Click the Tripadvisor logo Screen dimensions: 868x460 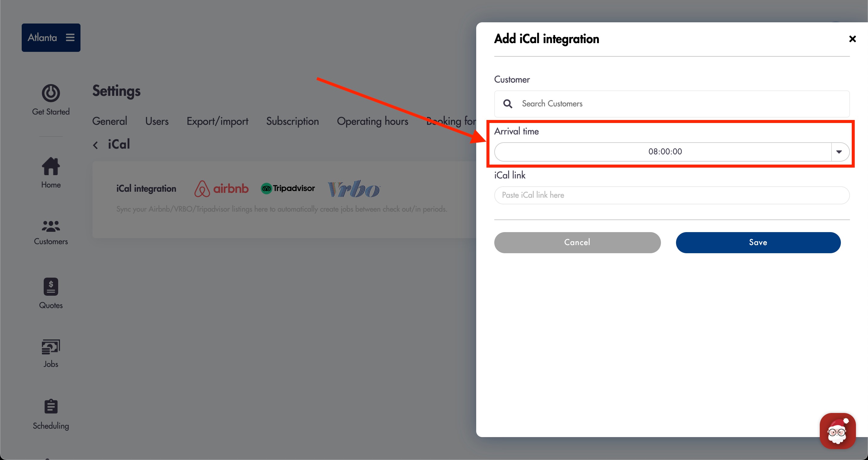[x=288, y=188]
